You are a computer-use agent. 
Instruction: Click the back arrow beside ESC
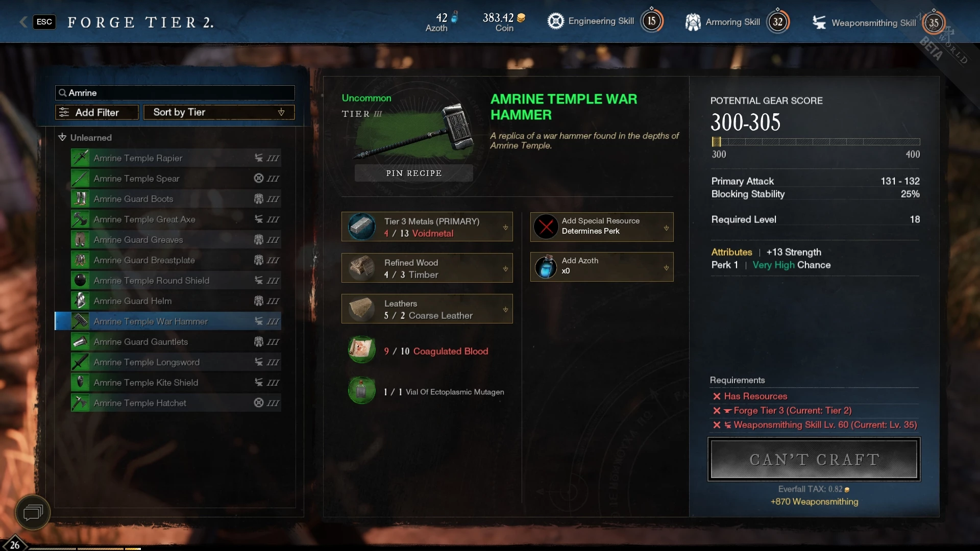tap(23, 21)
